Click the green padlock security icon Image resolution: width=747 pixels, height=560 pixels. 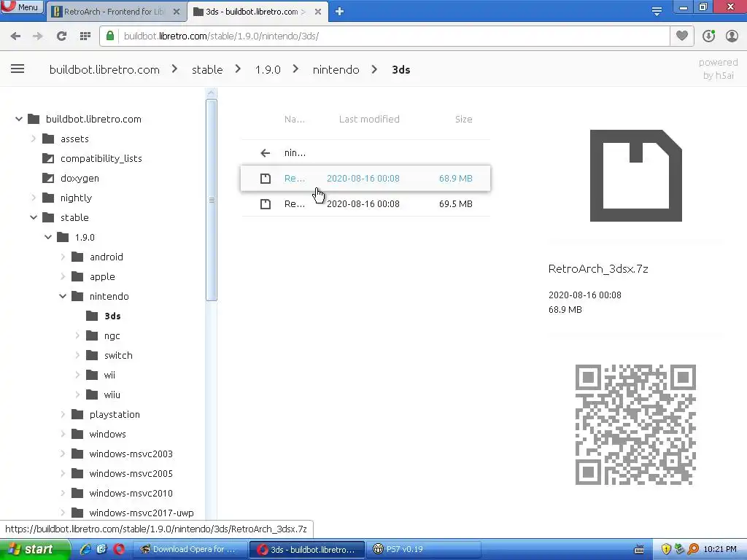coord(110,36)
